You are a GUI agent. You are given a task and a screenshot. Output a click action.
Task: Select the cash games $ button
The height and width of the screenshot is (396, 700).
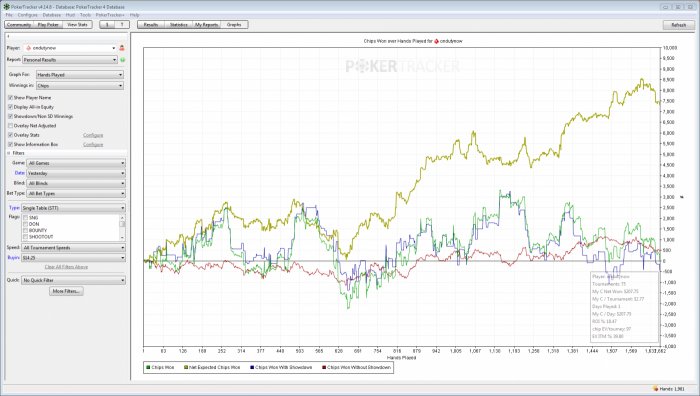107,25
